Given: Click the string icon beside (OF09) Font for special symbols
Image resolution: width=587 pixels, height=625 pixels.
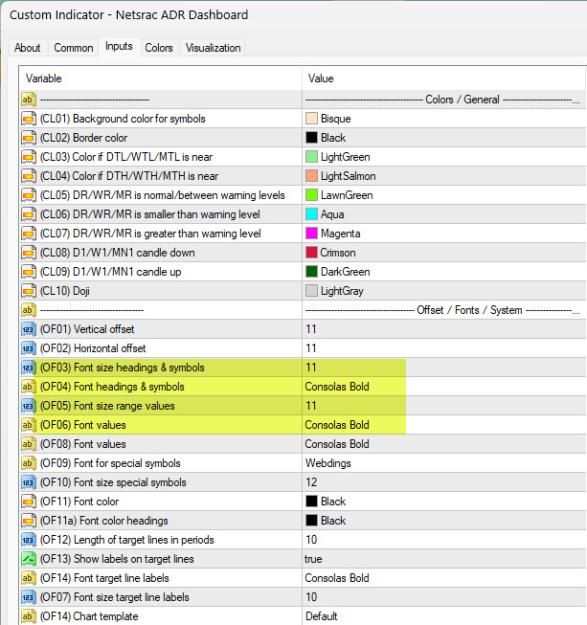Looking at the screenshot, I should pos(28,463).
